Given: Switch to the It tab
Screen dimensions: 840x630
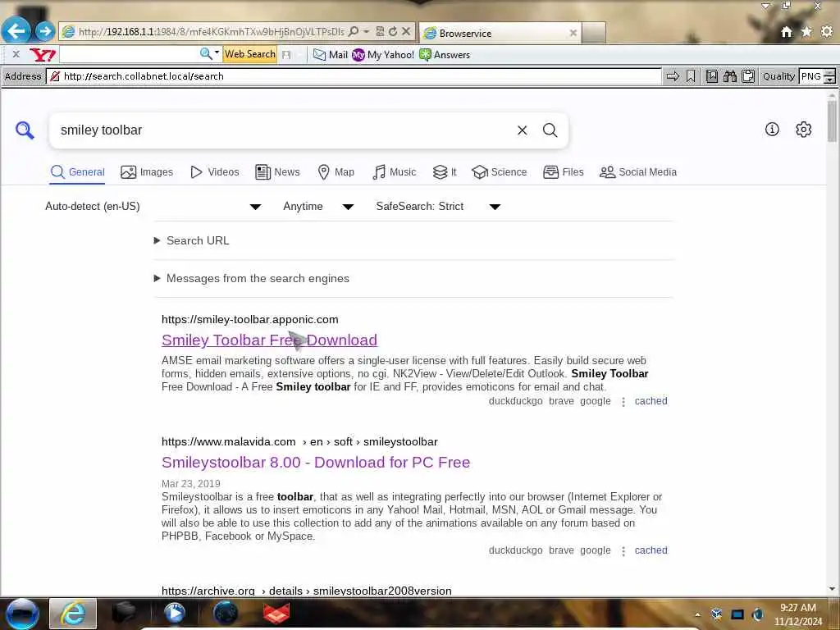Looking at the screenshot, I should point(445,172).
